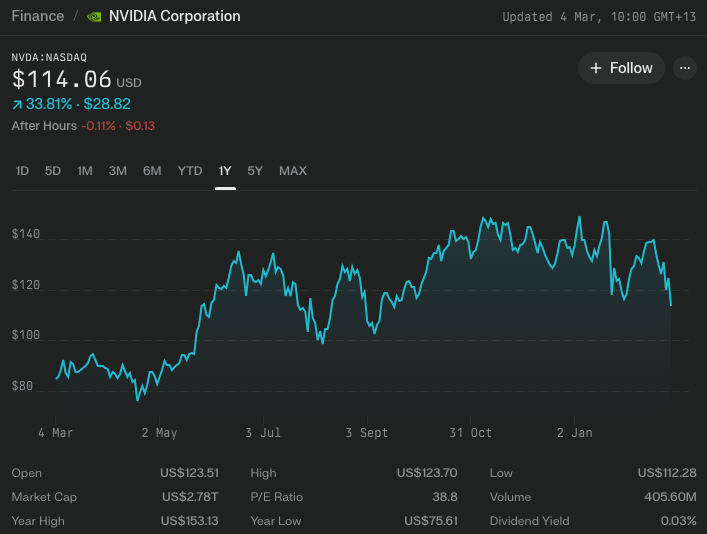Click the NVDA:NASDAQ ticker label
This screenshot has width=707, height=534.
[49, 57]
